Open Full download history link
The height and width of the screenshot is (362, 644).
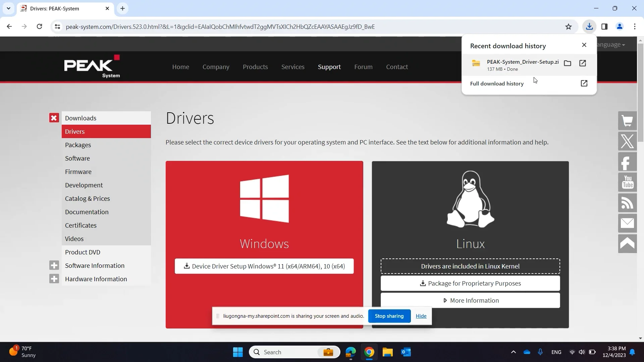pos(497,84)
